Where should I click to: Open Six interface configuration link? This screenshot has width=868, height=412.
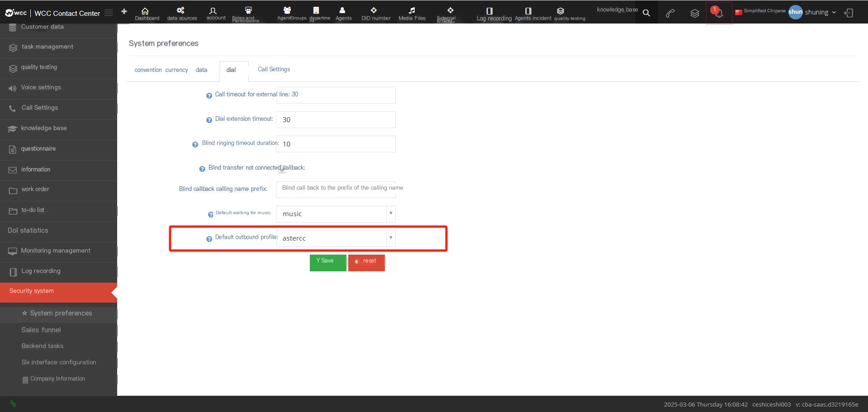59,363
